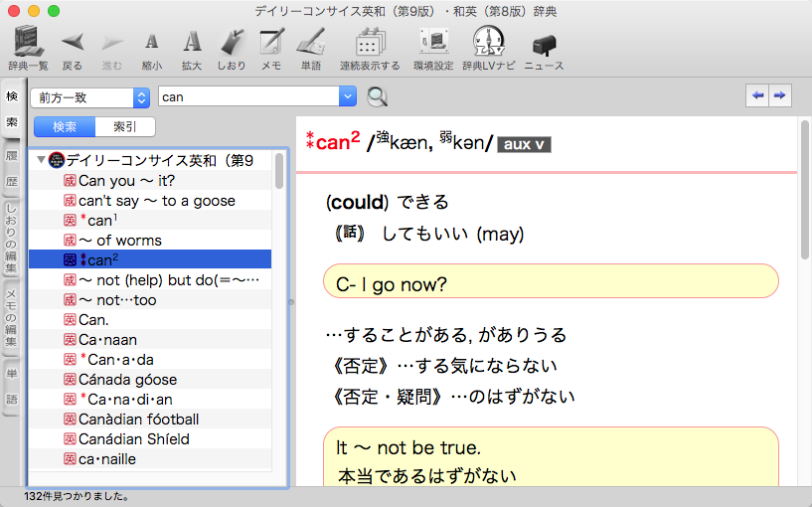The width and height of the screenshot is (812, 507).
Task: Open the search history dropdown arrow
Action: click(x=347, y=96)
